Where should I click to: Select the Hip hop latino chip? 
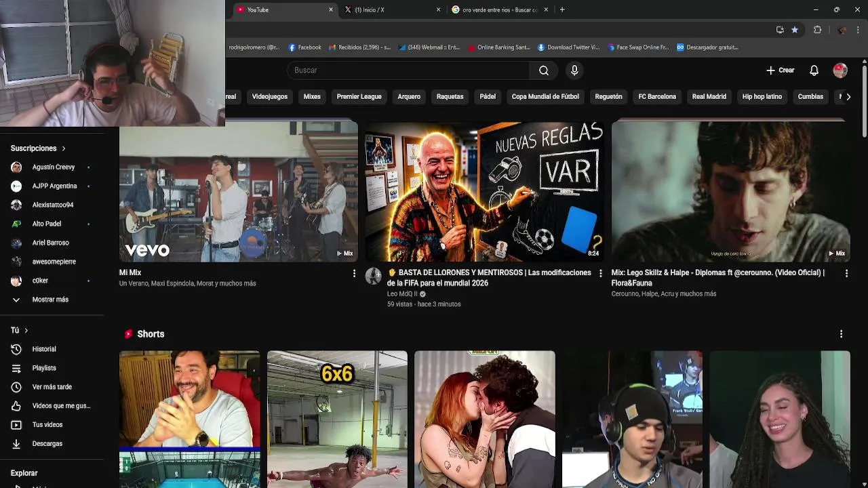coord(762,97)
